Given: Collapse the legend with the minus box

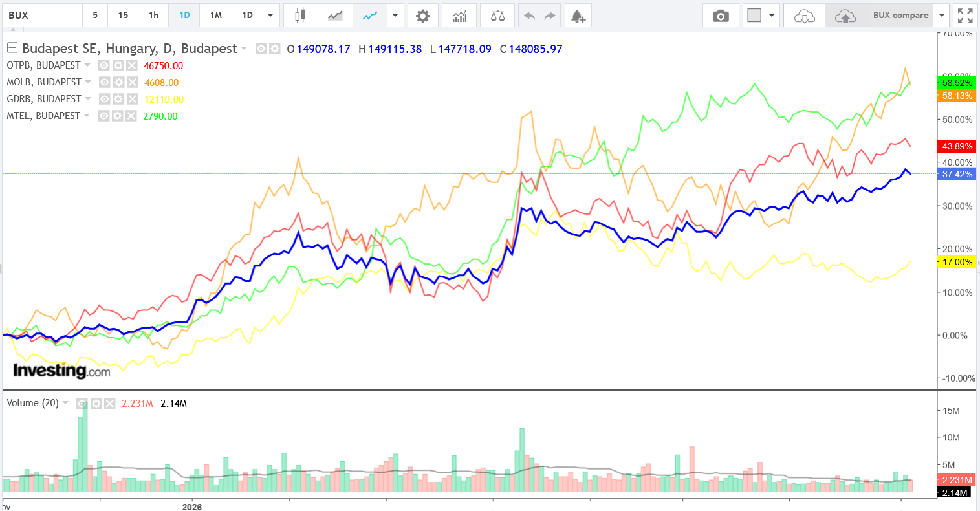Looking at the screenshot, I should [x=12, y=48].
